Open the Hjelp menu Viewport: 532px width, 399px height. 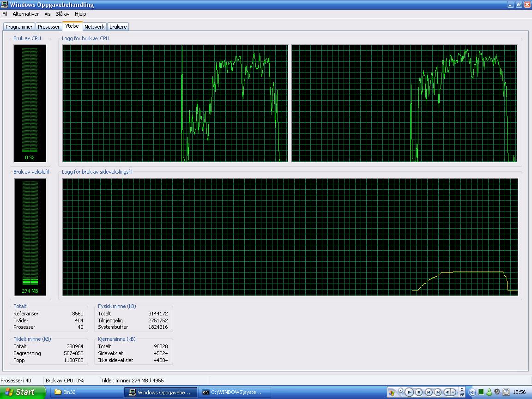click(x=80, y=14)
